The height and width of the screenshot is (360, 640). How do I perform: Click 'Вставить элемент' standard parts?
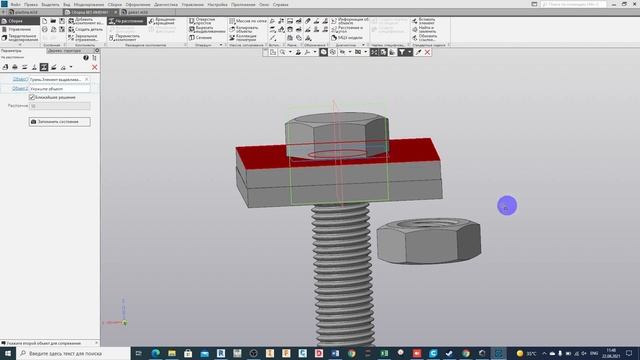424,21
